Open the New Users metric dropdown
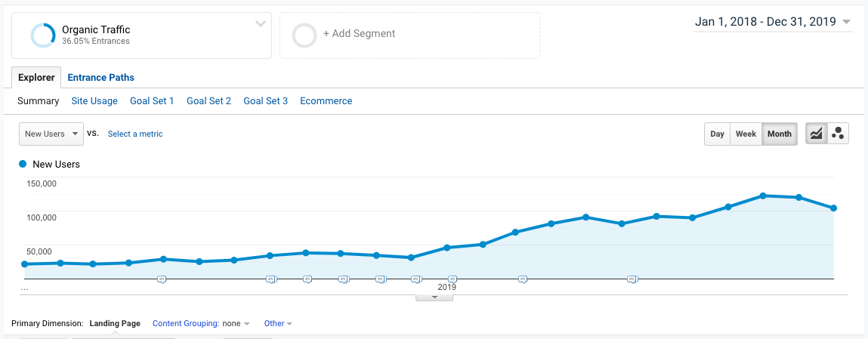This screenshot has width=868, height=339. point(52,134)
